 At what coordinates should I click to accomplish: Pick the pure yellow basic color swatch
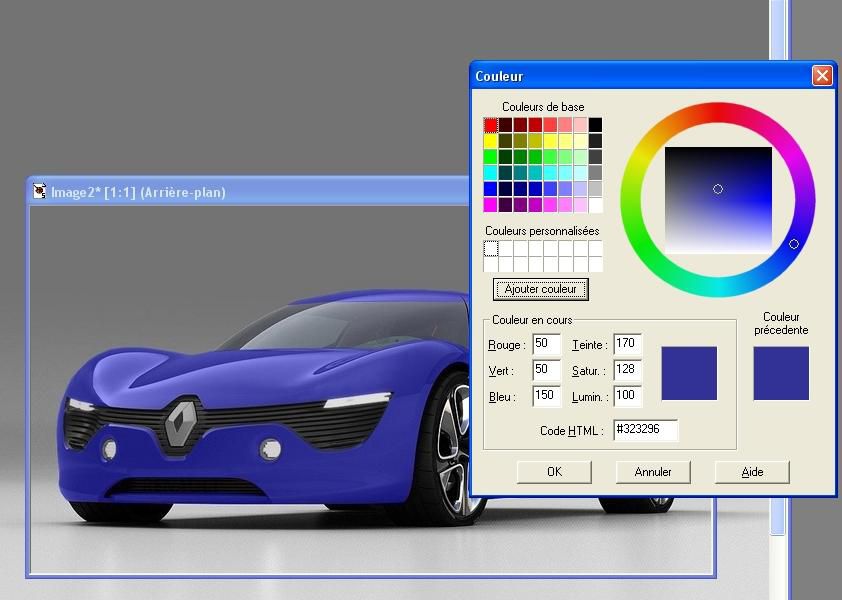coord(491,141)
